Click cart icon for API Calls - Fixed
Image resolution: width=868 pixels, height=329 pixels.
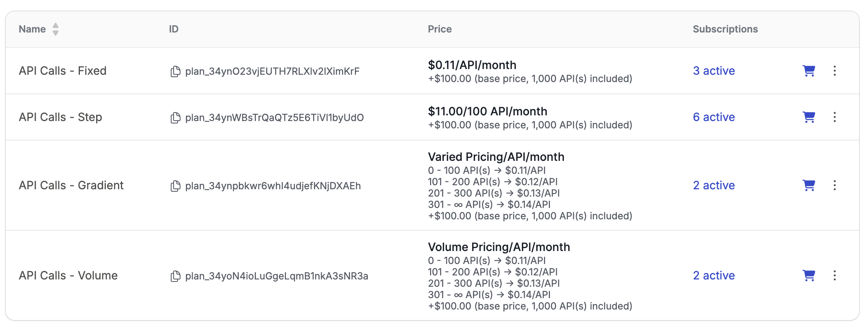(x=809, y=71)
